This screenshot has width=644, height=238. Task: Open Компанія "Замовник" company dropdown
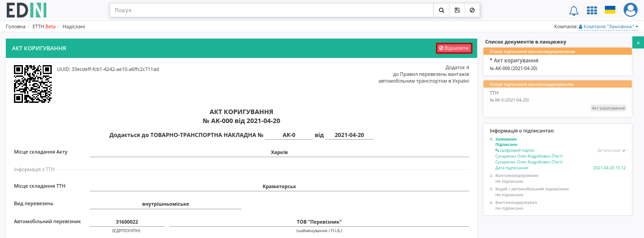(608, 27)
